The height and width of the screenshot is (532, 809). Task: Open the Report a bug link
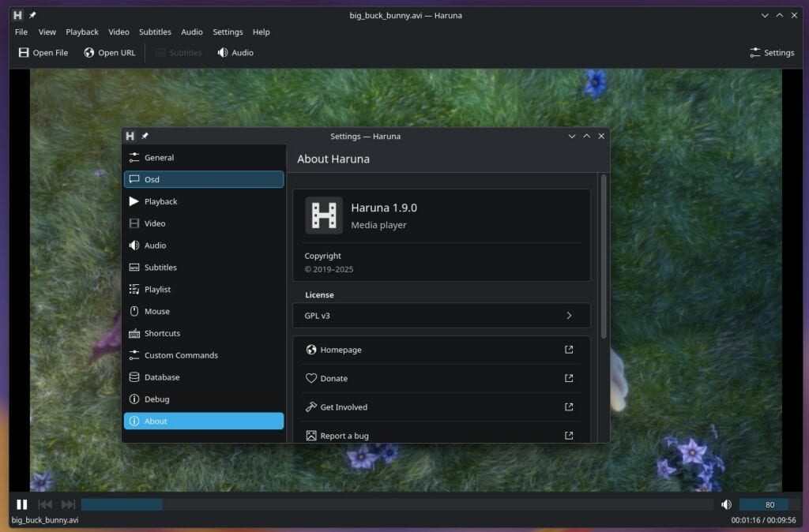pos(442,436)
